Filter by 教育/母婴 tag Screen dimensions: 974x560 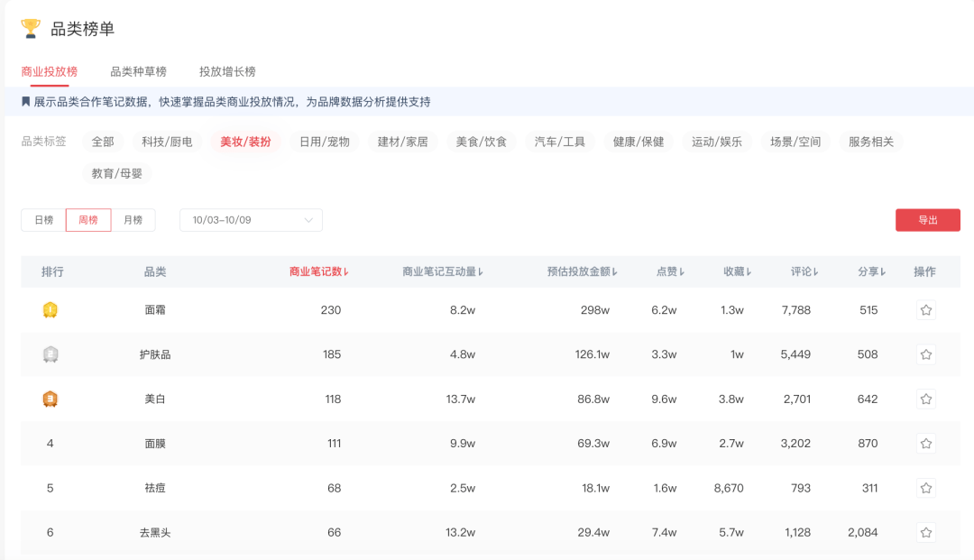pos(116,173)
